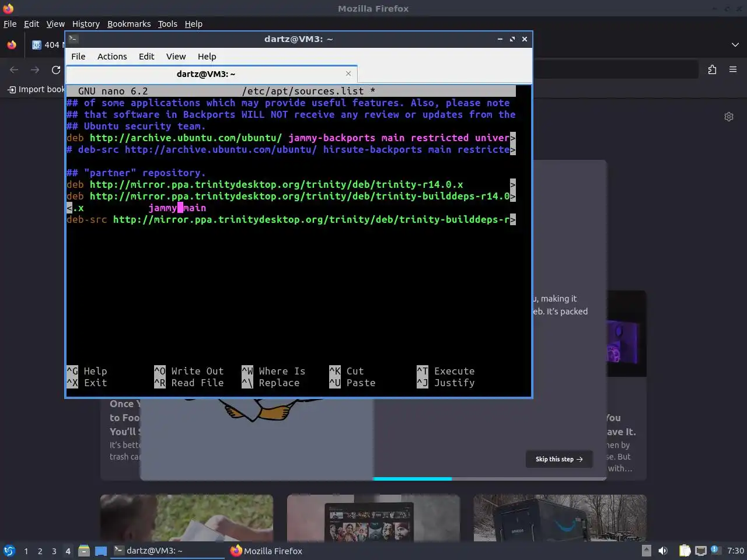Open the terminal Help menu
This screenshot has width=747, height=560.
(x=207, y=57)
